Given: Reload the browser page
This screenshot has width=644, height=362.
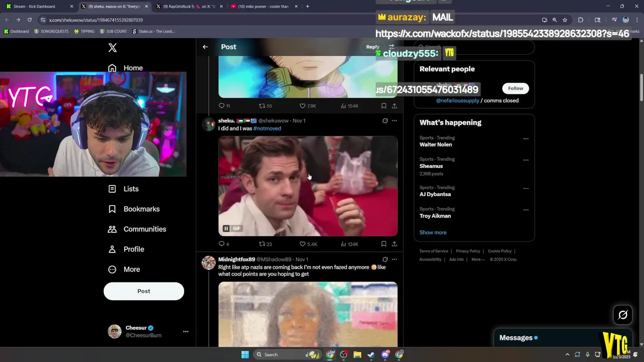Looking at the screenshot, I should [30, 20].
